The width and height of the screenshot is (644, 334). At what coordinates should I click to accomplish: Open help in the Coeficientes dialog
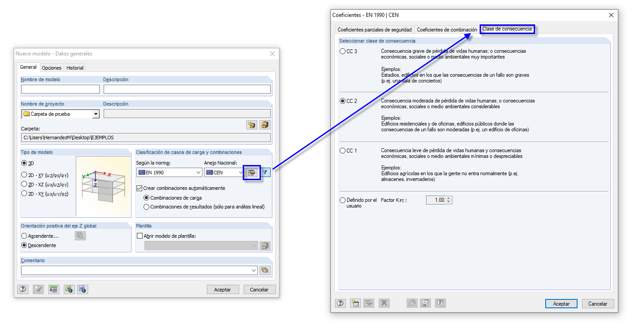click(340, 303)
